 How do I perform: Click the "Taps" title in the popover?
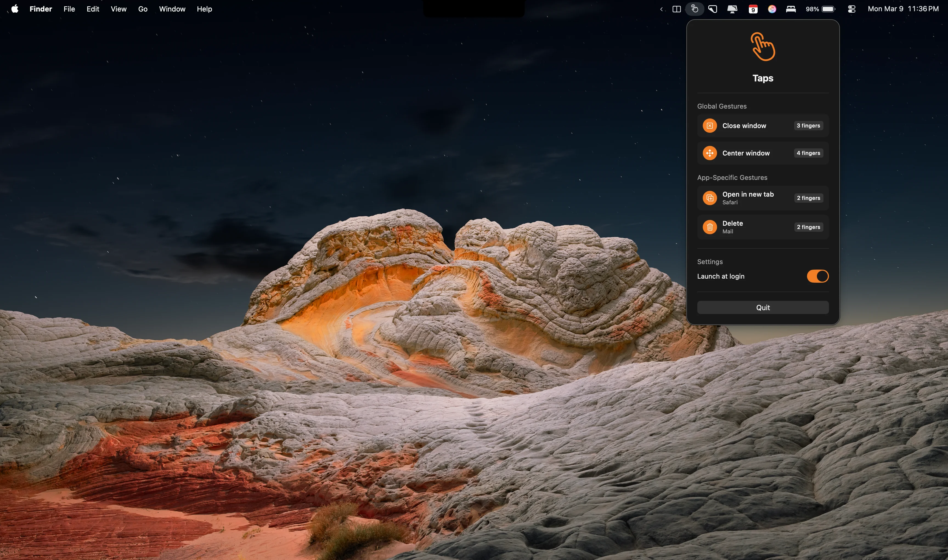[x=763, y=78]
